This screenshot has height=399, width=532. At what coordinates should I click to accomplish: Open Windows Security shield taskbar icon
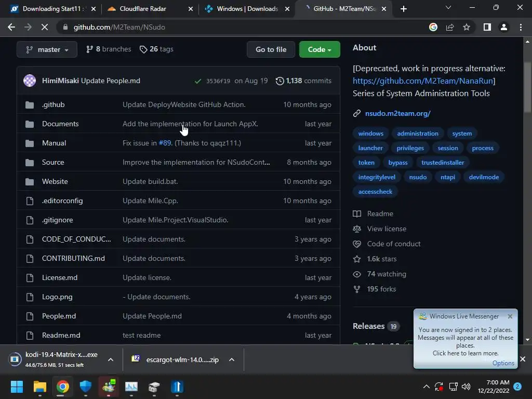tap(86, 387)
